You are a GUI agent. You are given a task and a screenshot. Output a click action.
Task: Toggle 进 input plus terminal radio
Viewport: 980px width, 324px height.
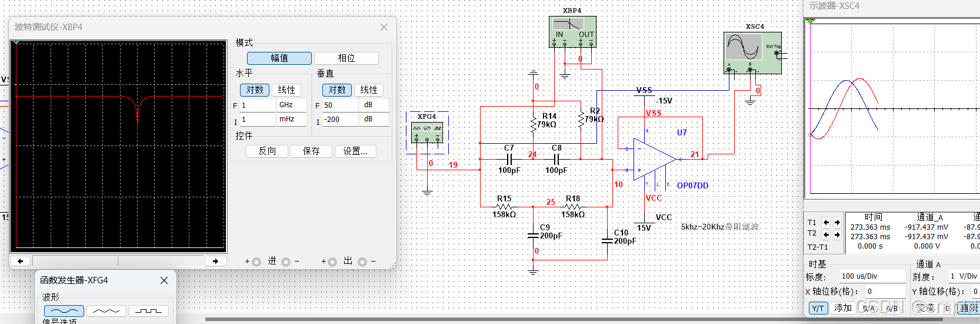tap(256, 262)
